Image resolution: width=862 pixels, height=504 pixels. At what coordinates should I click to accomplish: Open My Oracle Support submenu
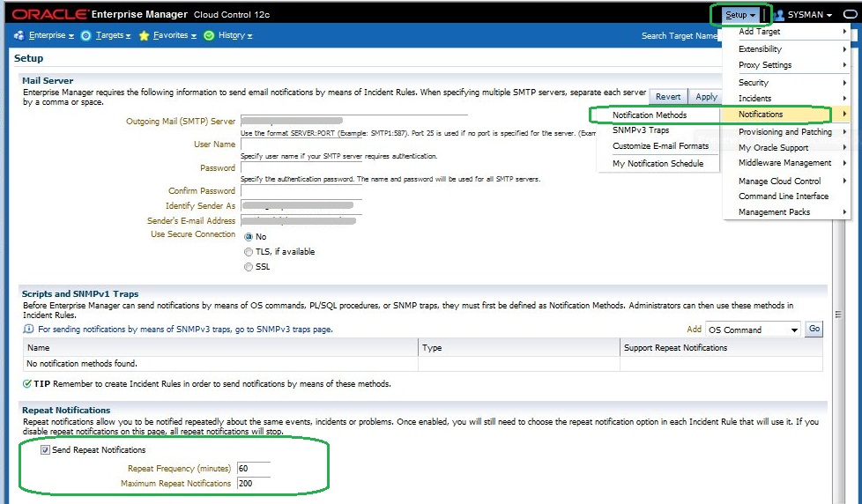pos(786,148)
